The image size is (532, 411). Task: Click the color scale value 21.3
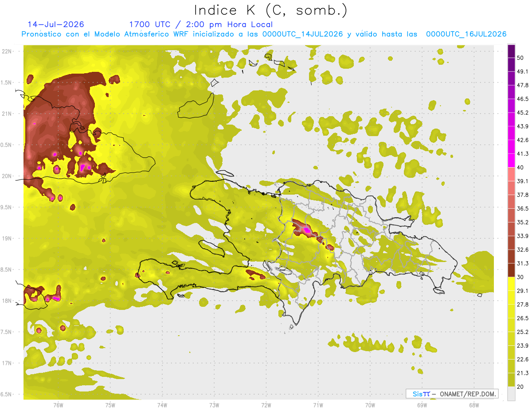tap(523, 373)
